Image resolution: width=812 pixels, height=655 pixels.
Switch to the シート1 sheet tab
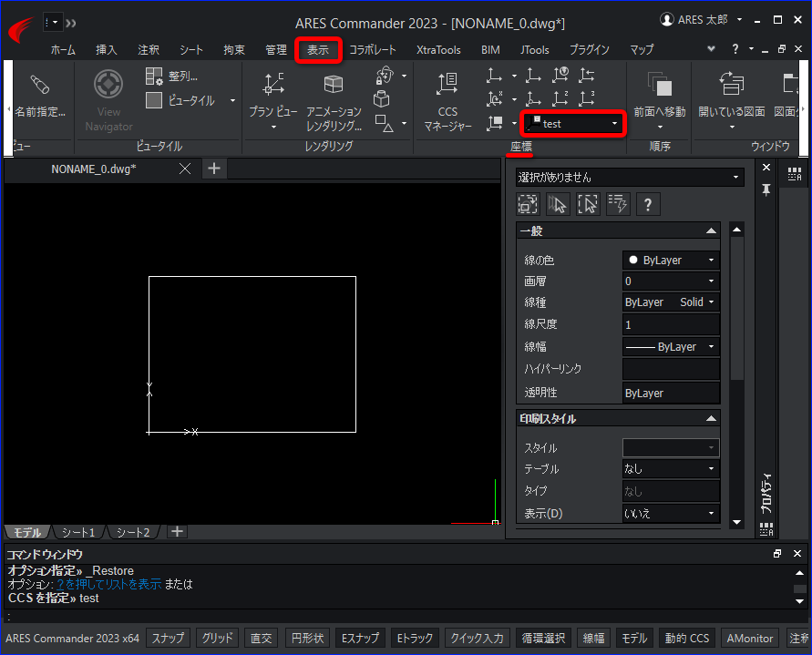pos(78,532)
